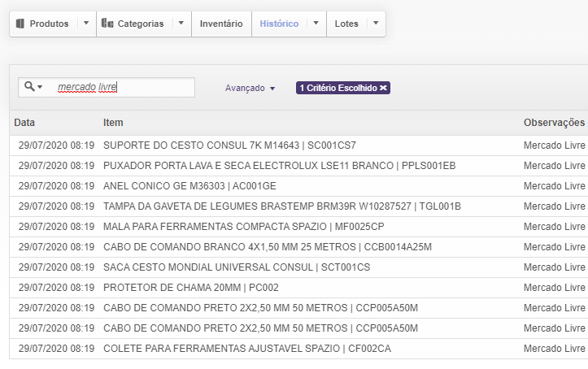Click the Observações column header
The height and width of the screenshot is (369, 588).
[x=554, y=123]
